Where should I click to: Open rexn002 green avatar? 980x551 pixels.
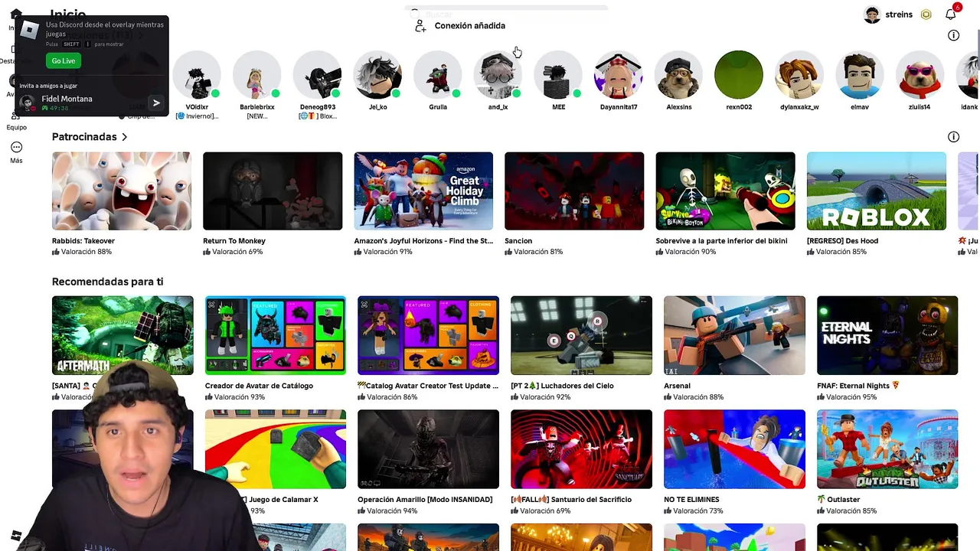(x=739, y=75)
